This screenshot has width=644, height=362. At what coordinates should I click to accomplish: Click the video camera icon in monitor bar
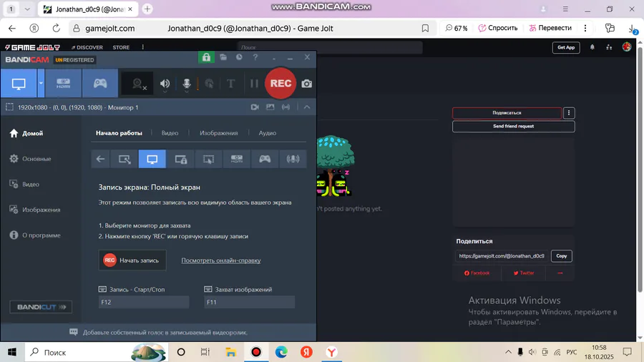(255, 107)
